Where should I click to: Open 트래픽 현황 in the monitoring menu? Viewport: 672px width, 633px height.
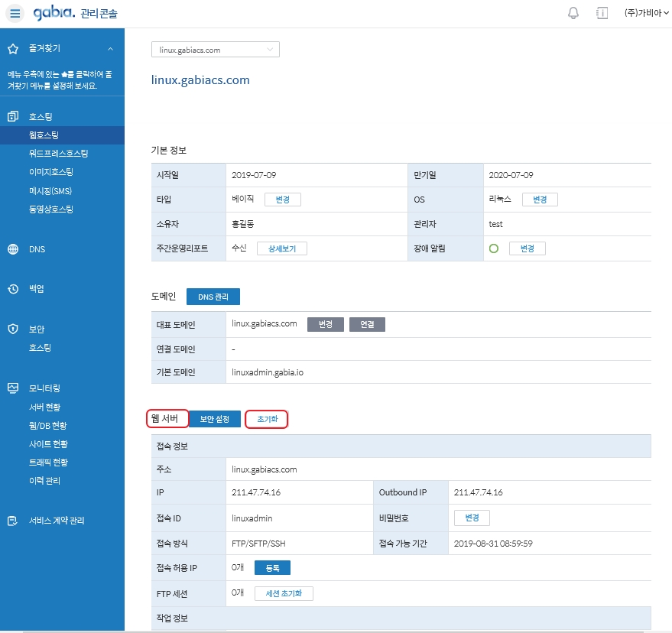pyautogui.click(x=48, y=463)
